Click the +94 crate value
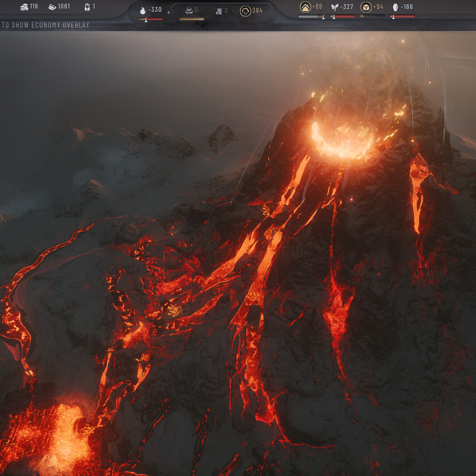 pyautogui.click(x=378, y=7)
